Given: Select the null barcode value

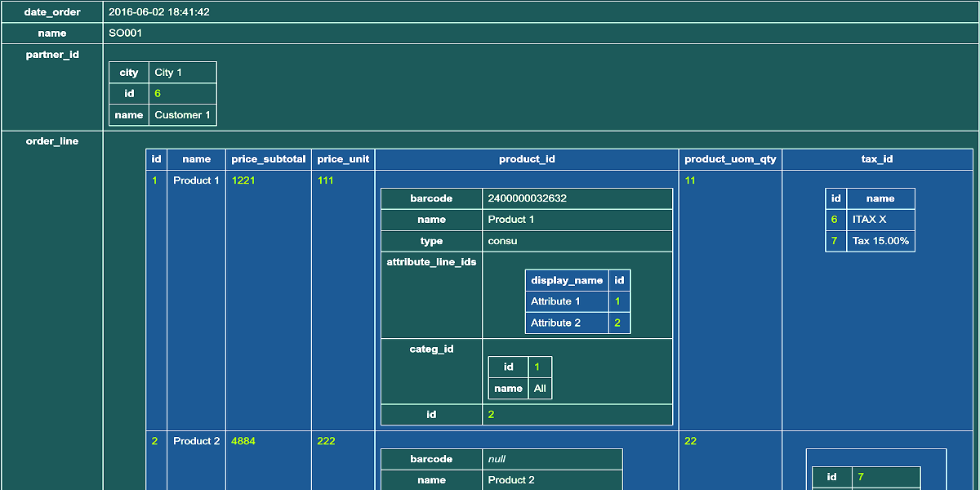Looking at the screenshot, I should [x=497, y=459].
